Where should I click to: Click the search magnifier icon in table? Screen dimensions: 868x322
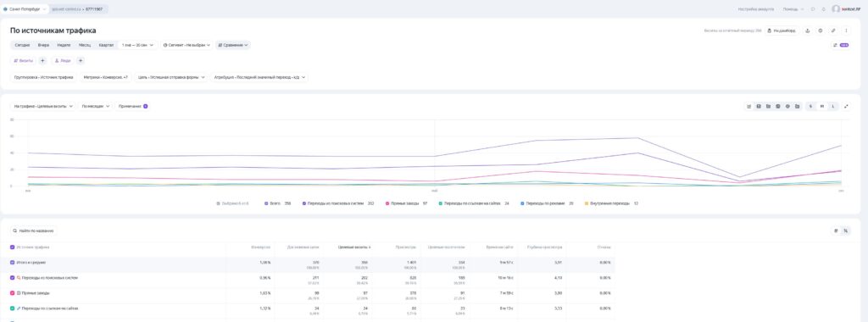tap(15, 230)
